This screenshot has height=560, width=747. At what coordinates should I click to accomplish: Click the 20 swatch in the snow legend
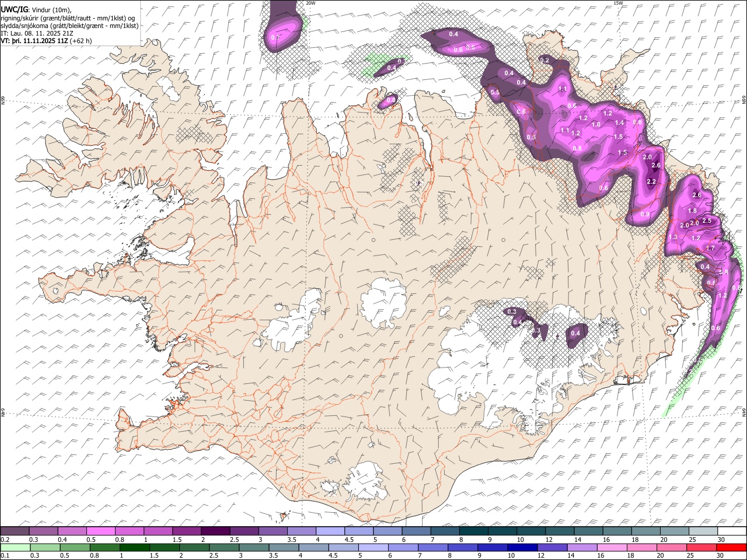tap(675, 531)
